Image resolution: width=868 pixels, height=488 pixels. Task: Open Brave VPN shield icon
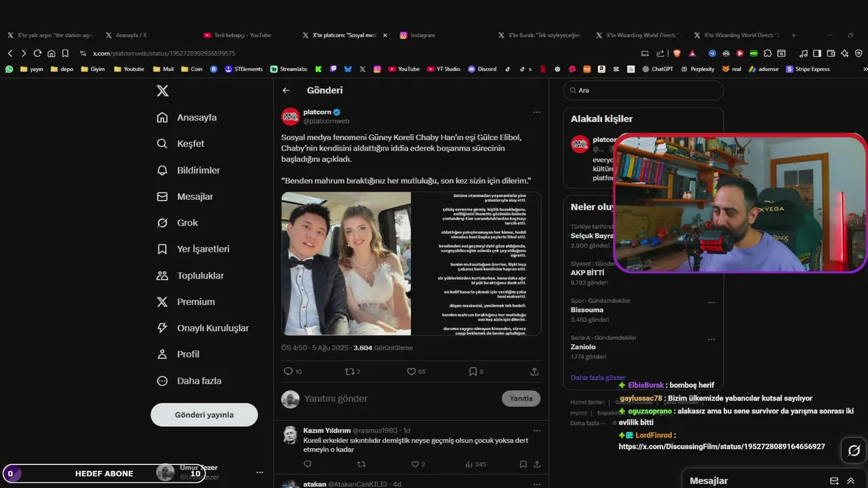pos(859,54)
